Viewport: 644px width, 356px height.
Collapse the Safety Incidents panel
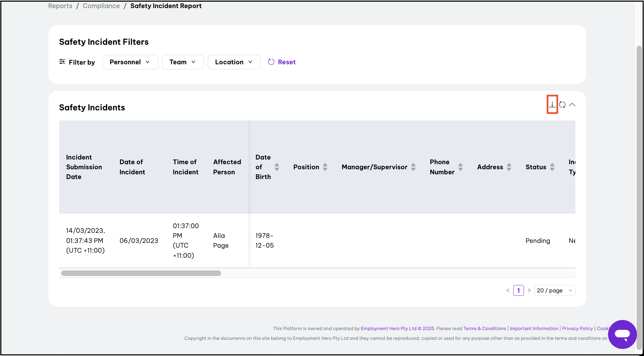(x=572, y=105)
